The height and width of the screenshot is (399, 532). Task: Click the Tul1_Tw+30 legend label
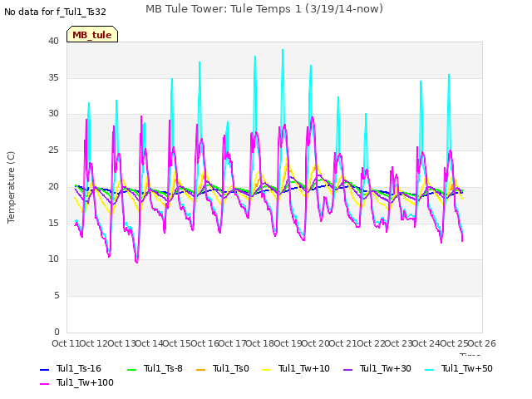pos(386,368)
